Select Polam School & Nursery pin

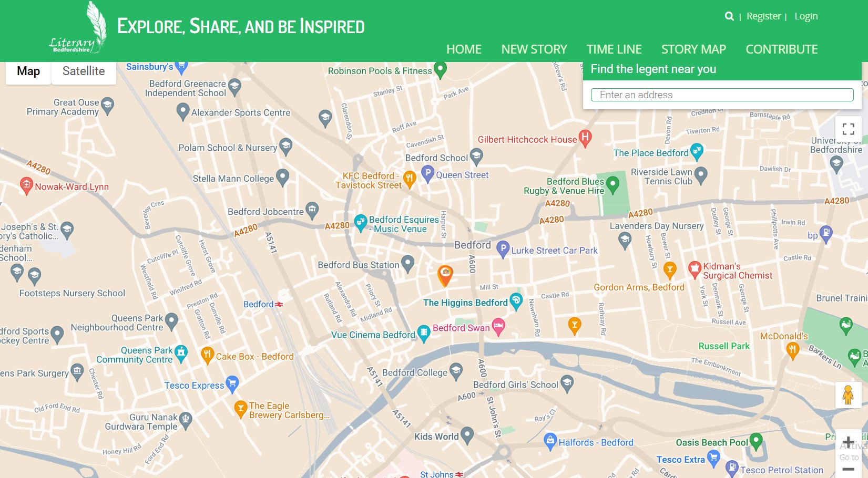click(x=285, y=147)
